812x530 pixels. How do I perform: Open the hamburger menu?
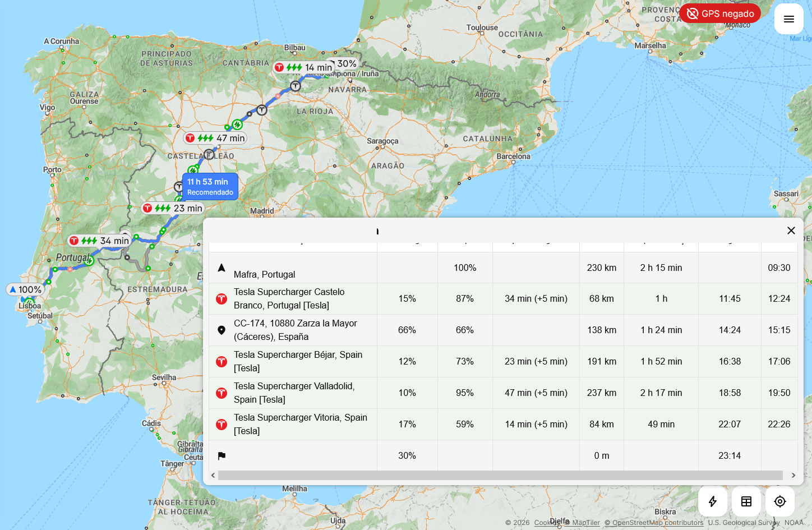pyautogui.click(x=788, y=19)
